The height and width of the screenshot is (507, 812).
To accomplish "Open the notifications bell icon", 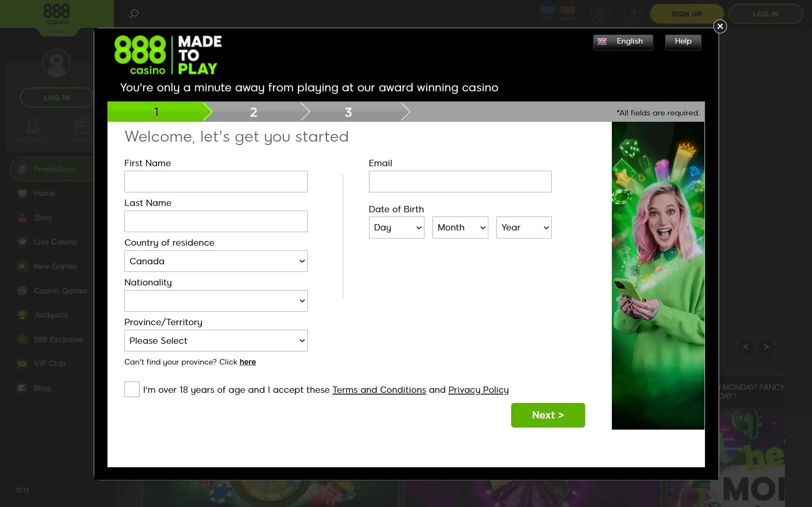I will 33,126.
